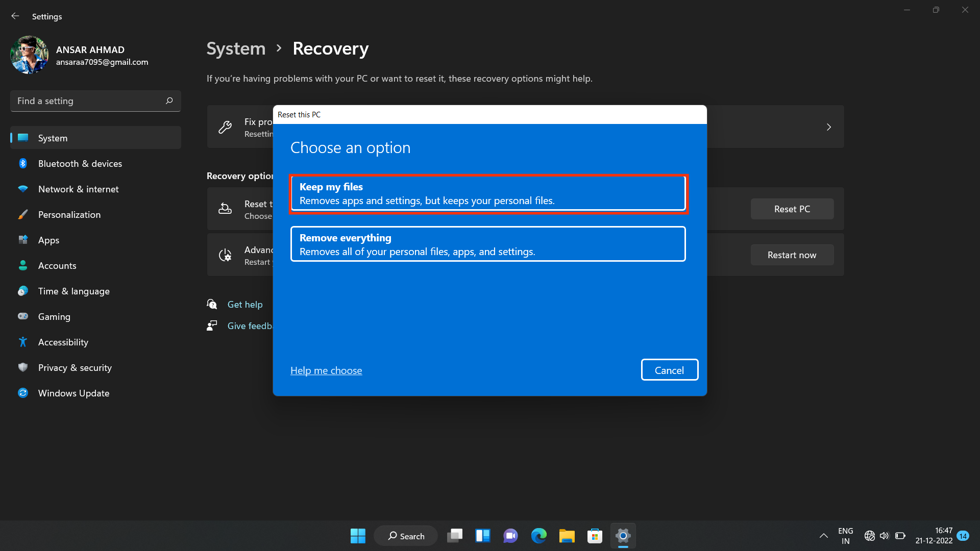Open the Apps section in the sidebar
980x551 pixels.
[23, 240]
